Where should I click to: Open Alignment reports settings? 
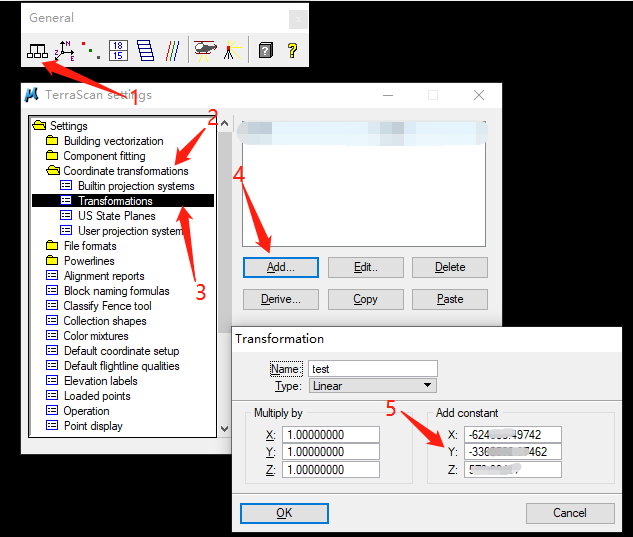pos(104,276)
